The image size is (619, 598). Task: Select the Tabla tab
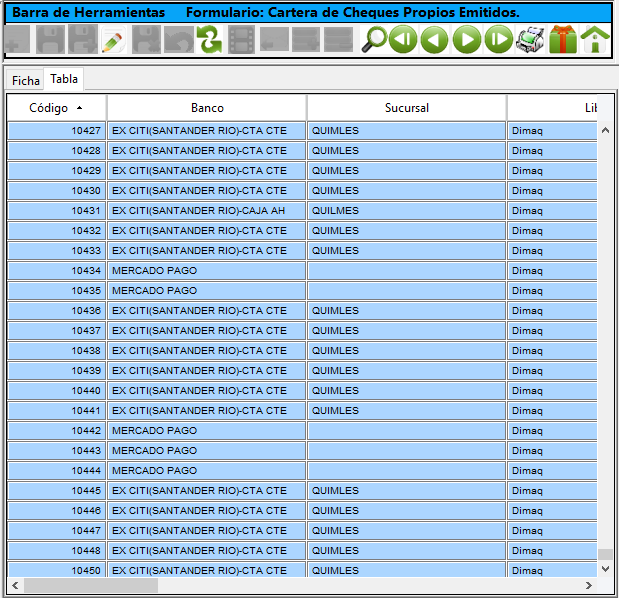click(64, 79)
